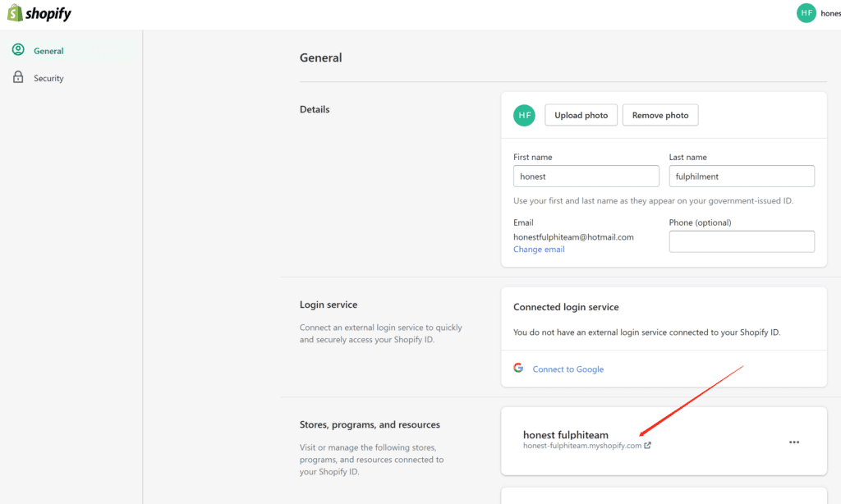Click the HF profile photo in Details
841x504 pixels.
pyautogui.click(x=524, y=116)
